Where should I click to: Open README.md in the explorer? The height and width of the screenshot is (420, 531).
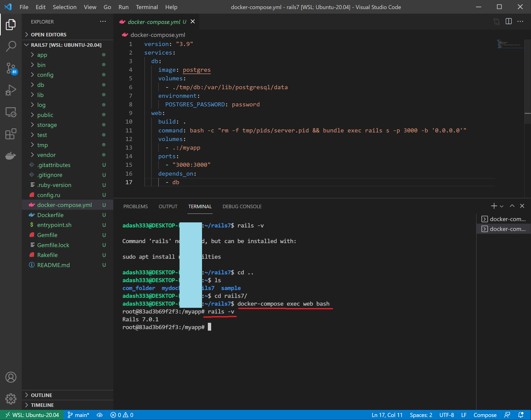click(68, 265)
